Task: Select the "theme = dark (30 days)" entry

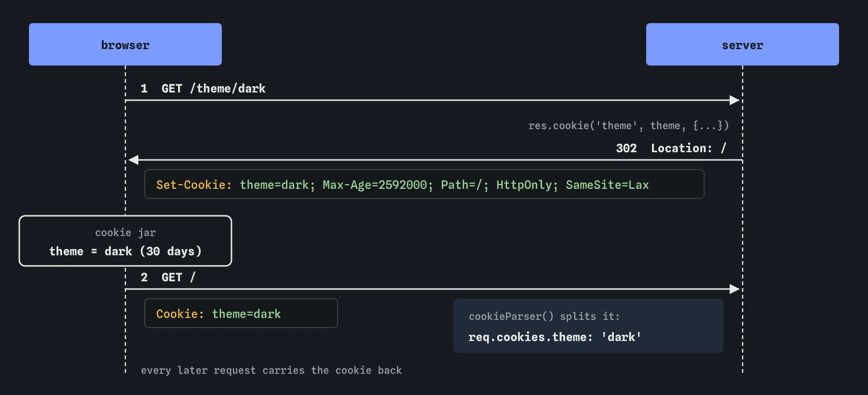Action: (x=125, y=251)
